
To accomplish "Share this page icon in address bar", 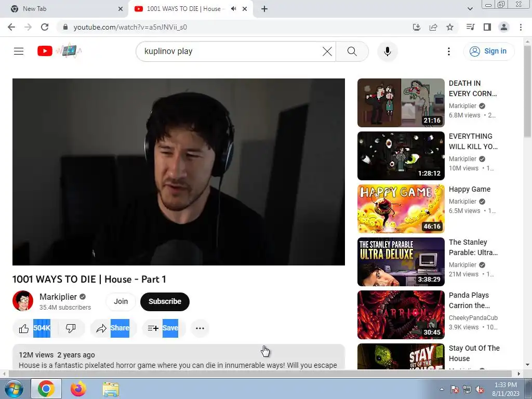I will point(433,27).
